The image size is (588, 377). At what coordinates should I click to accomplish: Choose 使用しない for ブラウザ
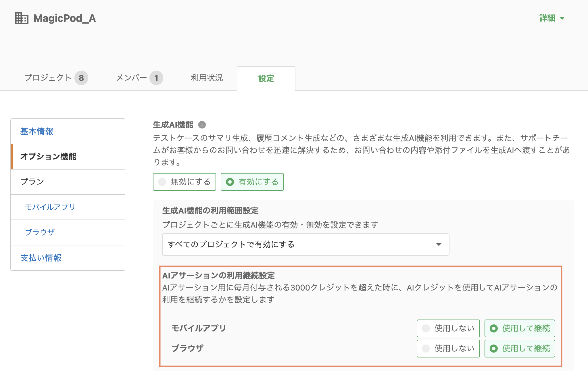click(448, 349)
